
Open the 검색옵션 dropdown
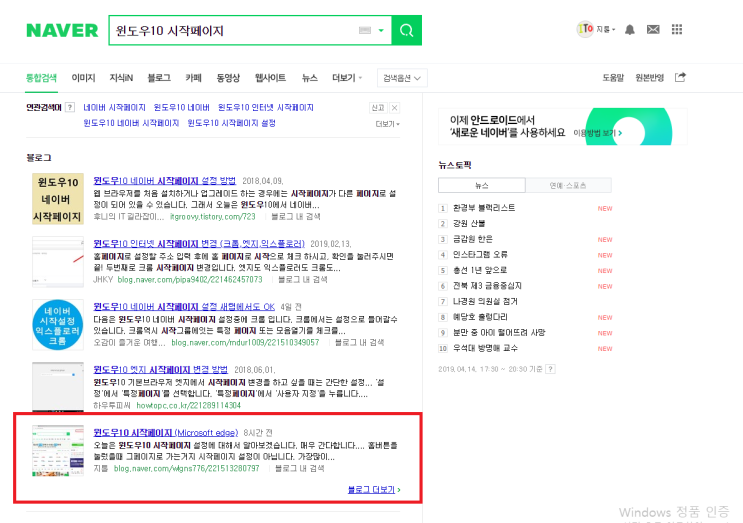(x=402, y=78)
